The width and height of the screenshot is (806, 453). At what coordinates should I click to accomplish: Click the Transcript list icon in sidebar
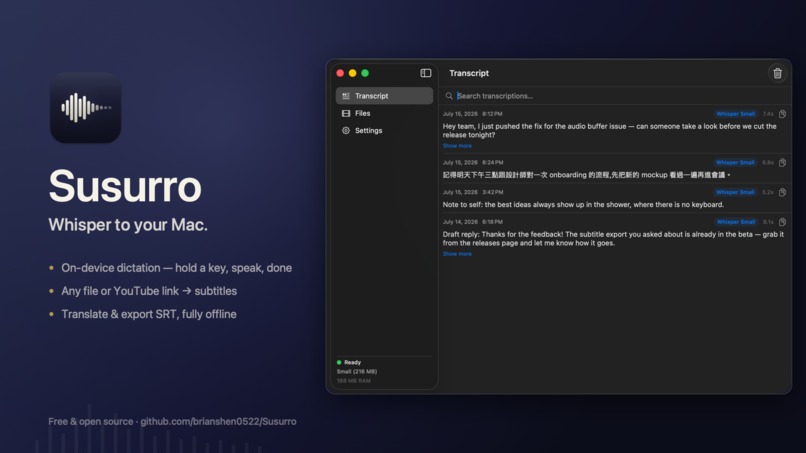pyautogui.click(x=346, y=96)
